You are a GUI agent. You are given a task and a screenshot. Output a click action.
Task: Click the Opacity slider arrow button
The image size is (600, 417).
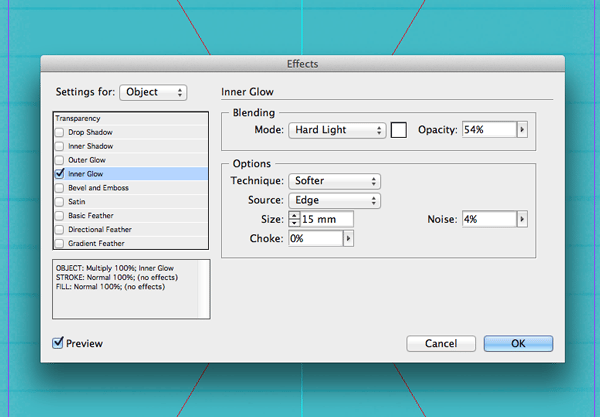point(522,130)
